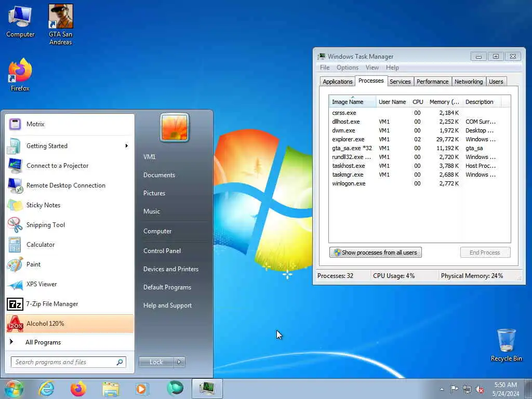The height and width of the screenshot is (399, 532).
Task: Open Music from Start menu
Action: click(151, 211)
